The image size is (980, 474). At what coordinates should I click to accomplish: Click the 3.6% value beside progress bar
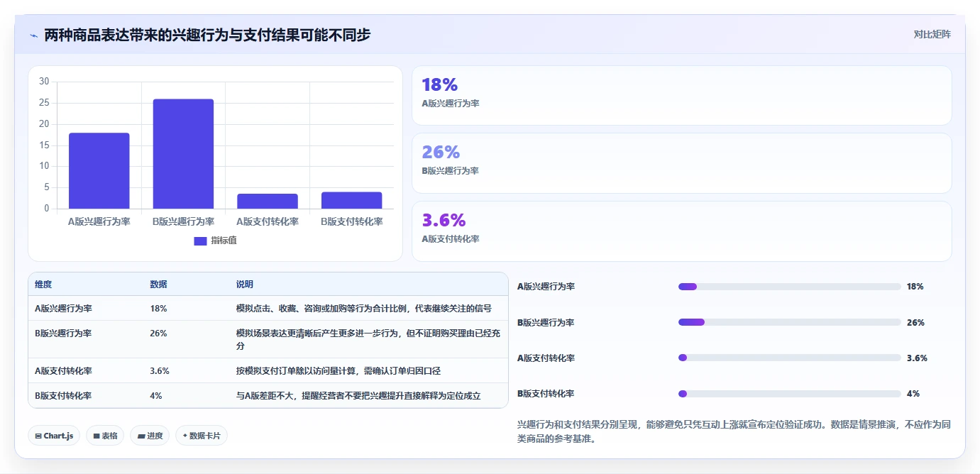[917, 358]
